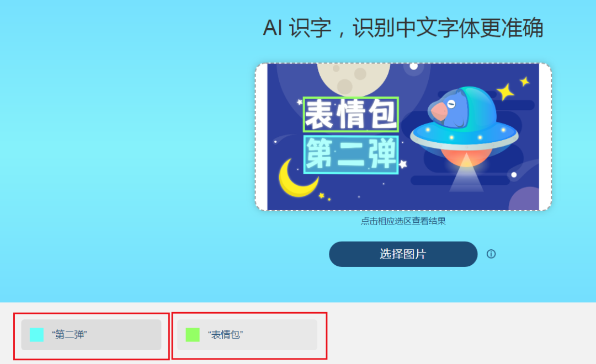Click the 点击相应选区查看结果 hint text
The image size is (596, 364).
coord(403,221)
